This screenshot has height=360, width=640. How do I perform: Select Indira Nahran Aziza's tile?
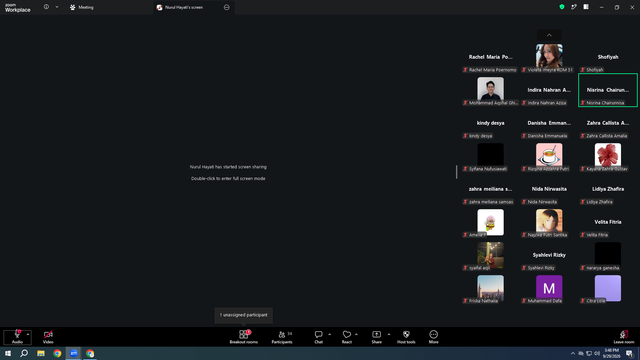pyautogui.click(x=549, y=90)
